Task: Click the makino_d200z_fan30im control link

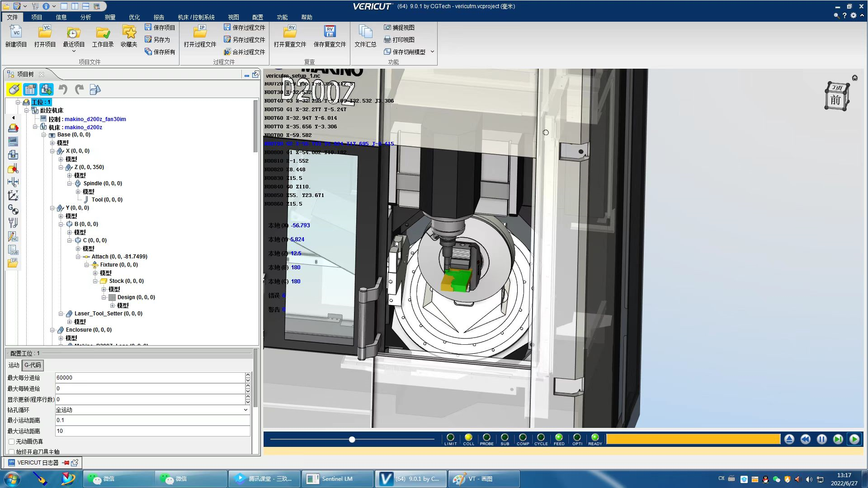Action: (95, 119)
